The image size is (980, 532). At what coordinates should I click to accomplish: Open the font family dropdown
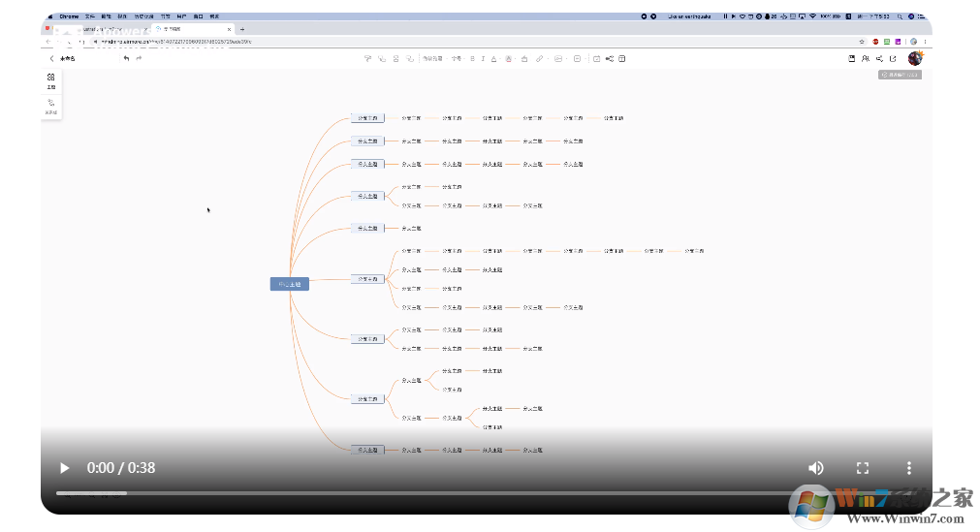[432, 59]
